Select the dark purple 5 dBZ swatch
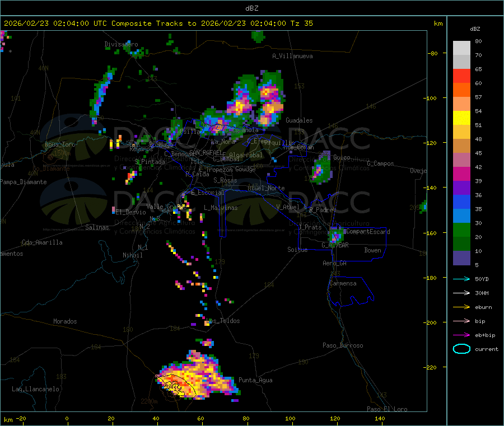Viewport: 504px width, 426px height. click(461, 258)
